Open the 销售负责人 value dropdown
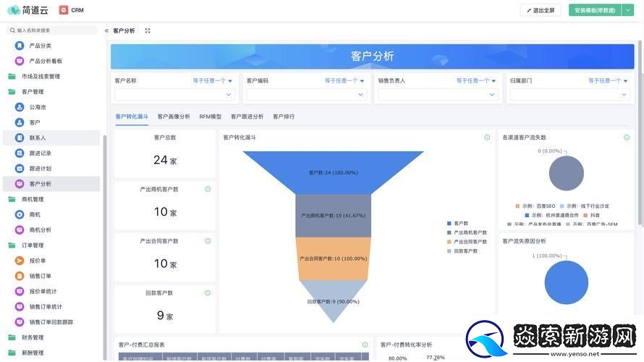644x362 pixels. click(x=438, y=95)
